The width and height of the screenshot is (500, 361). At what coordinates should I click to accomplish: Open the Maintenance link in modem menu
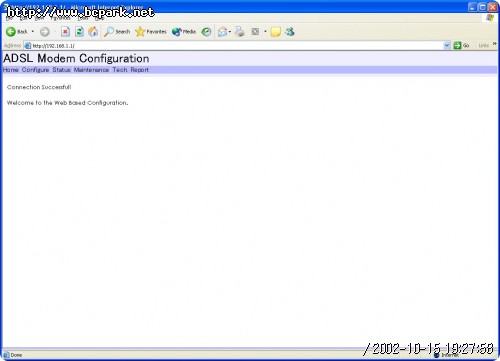point(91,70)
